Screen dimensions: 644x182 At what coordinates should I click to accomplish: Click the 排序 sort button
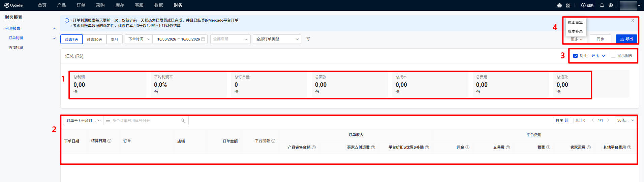tap(562, 121)
